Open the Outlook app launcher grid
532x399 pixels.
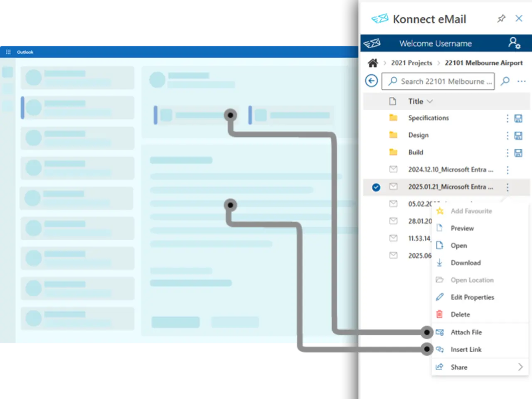[x=8, y=52]
